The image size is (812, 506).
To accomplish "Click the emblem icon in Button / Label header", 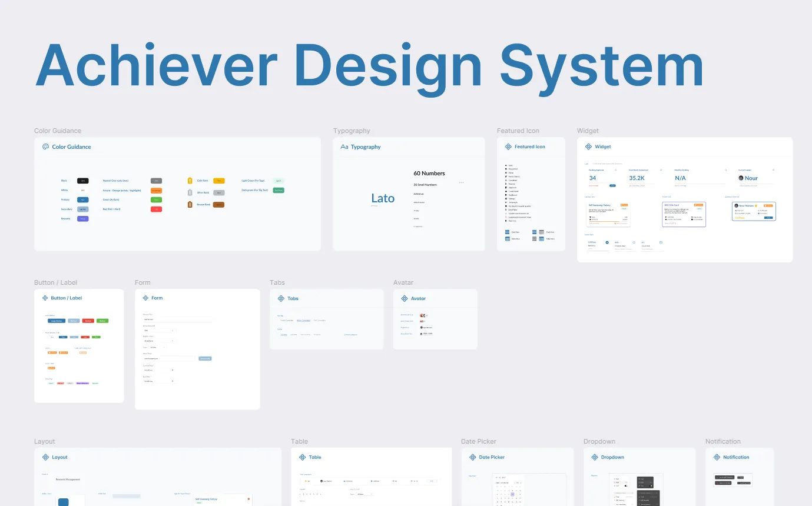I will (45, 298).
